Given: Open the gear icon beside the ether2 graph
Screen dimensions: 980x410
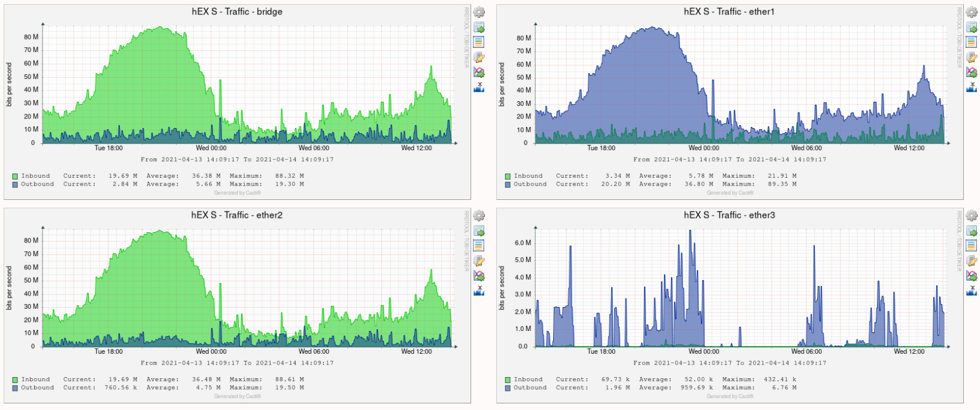Looking at the screenshot, I should (x=479, y=215).
